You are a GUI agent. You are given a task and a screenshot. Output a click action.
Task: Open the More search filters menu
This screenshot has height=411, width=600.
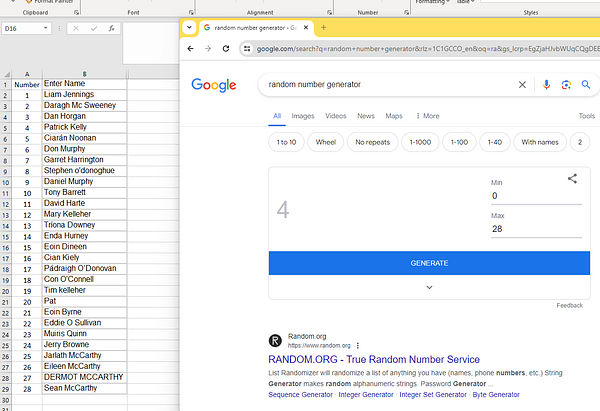point(427,116)
